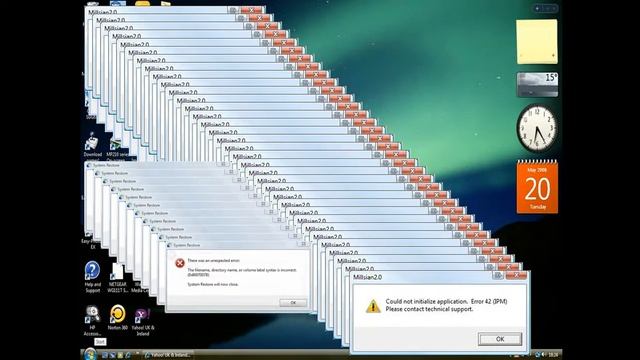Screen dimensions: 640x360
Task: Open the weather gadget showing 15°
Action: (537, 85)
